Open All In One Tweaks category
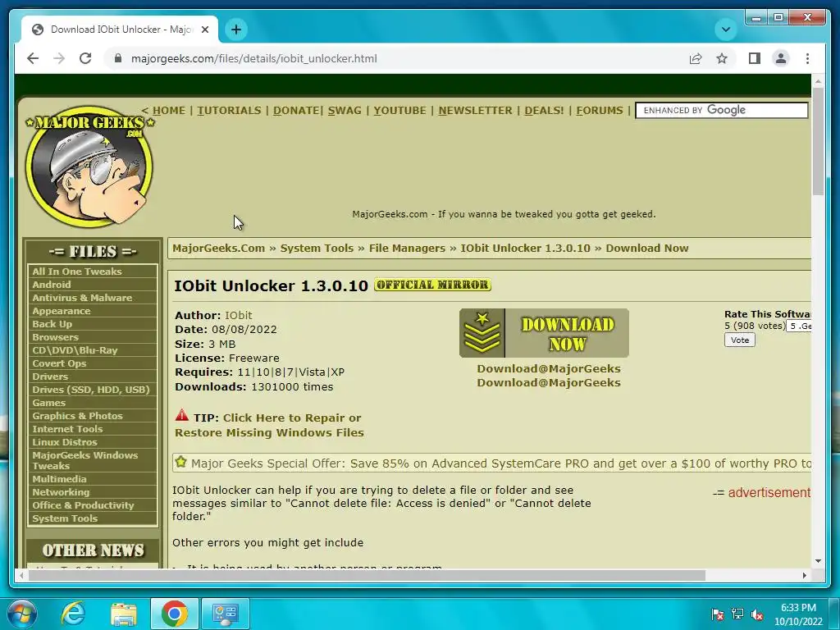 click(76, 272)
